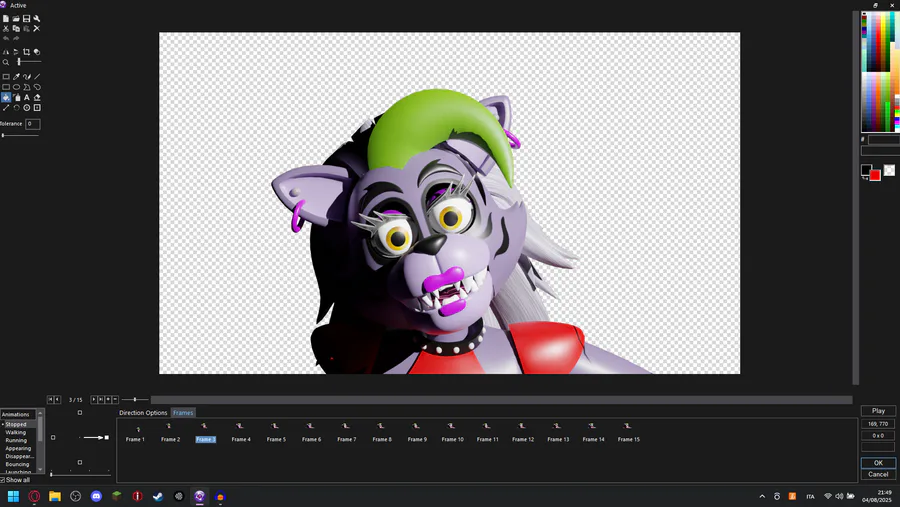Select Frame 8 thumbnail
Screen dimensions: 900x507
point(382,433)
